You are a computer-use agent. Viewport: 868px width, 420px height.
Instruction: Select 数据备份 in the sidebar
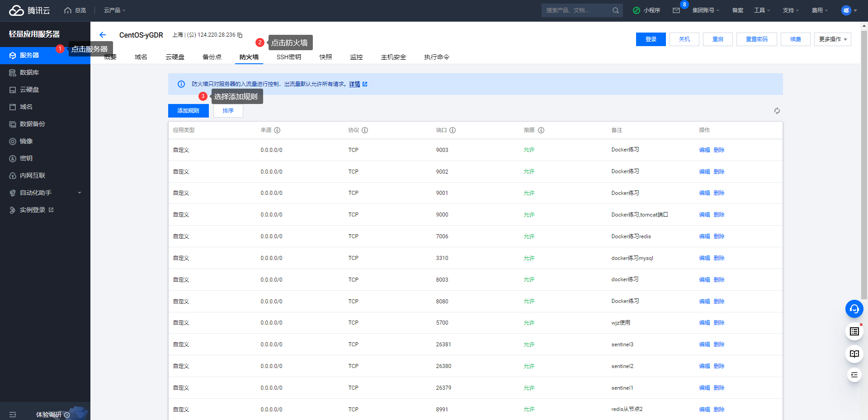pyautogui.click(x=45, y=124)
